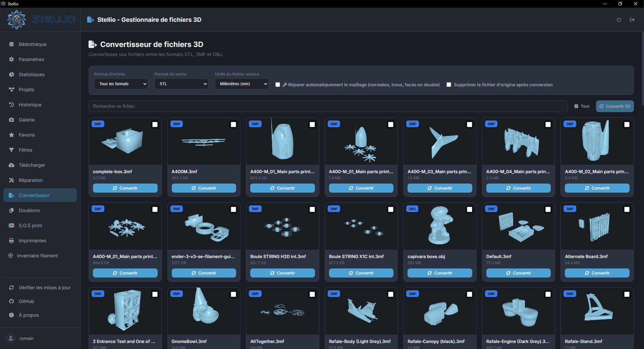Screen dimensions: 644x349
Task: Convert the complete-box.3mf file
Action: 125,188
